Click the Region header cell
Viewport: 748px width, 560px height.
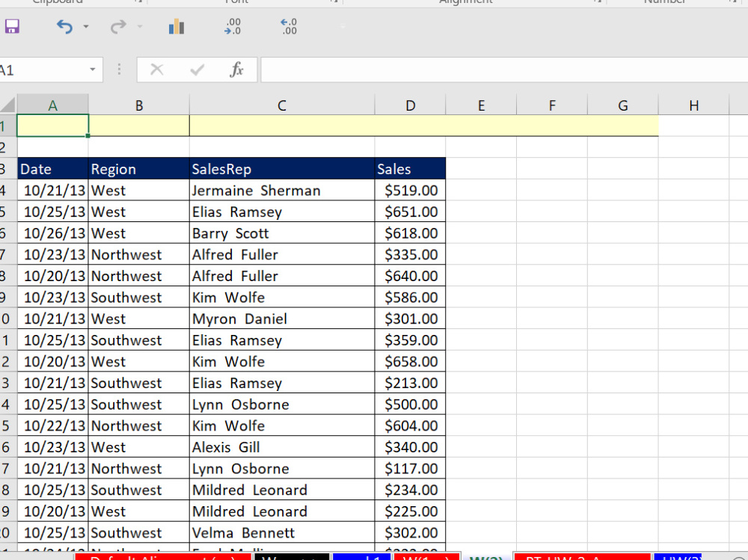(139, 168)
